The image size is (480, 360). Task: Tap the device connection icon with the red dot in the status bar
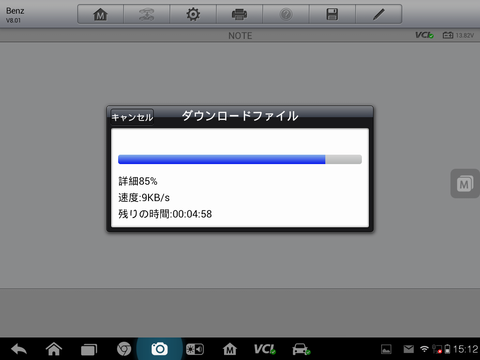[x=437, y=349]
